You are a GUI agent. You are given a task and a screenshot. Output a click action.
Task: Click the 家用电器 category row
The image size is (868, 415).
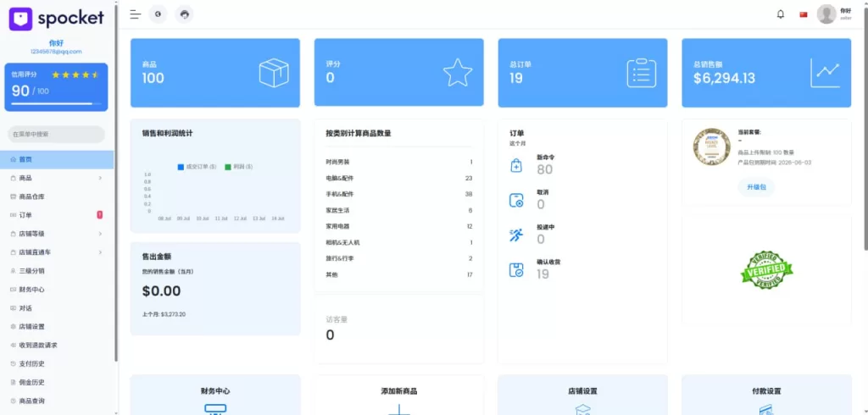pyautogui.click(x=399, y=226)
